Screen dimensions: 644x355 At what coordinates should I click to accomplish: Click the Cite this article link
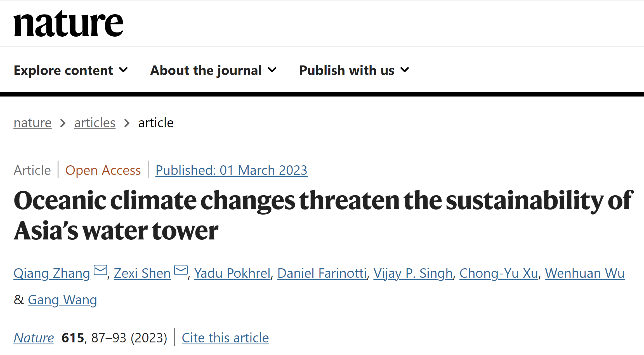tap(225, 338)
